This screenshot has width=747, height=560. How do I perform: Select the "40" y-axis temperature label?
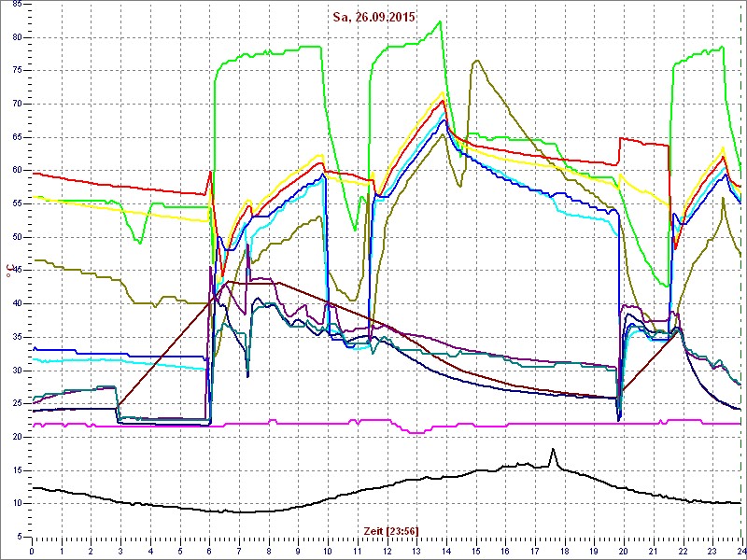click(x=17, y=304)
